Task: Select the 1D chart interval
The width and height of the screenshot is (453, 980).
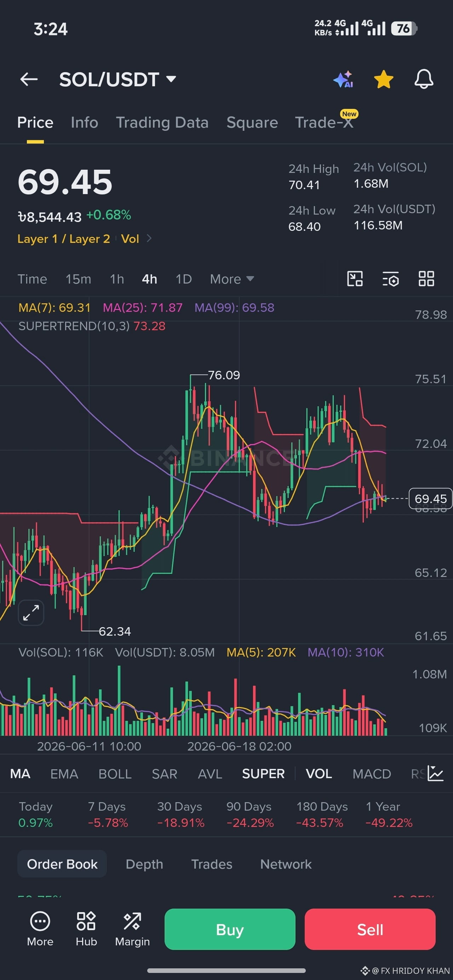Action: 184,279
